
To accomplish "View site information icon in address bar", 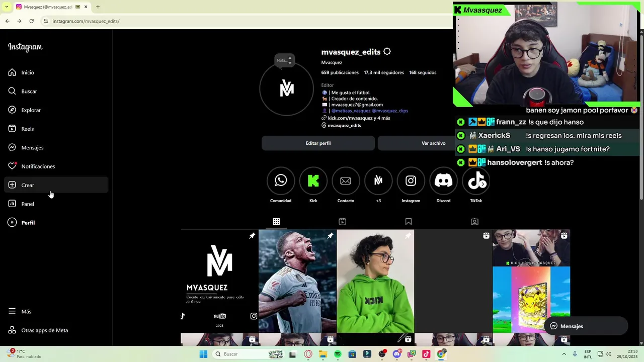I will pyautogui.click(x=46, y=21).
